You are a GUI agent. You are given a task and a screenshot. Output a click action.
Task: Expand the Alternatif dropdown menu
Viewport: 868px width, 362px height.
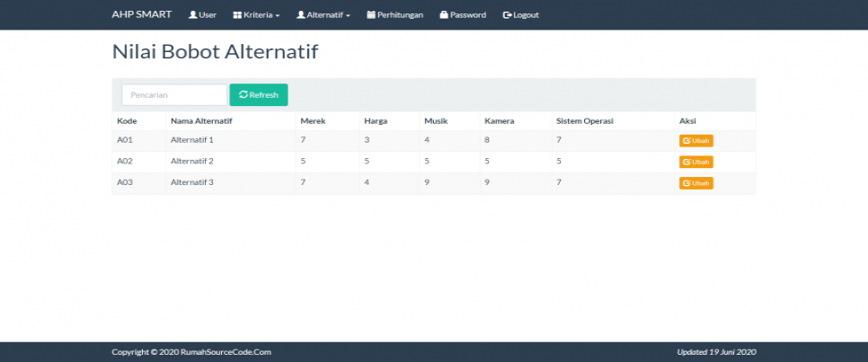(x=323, y=15)
